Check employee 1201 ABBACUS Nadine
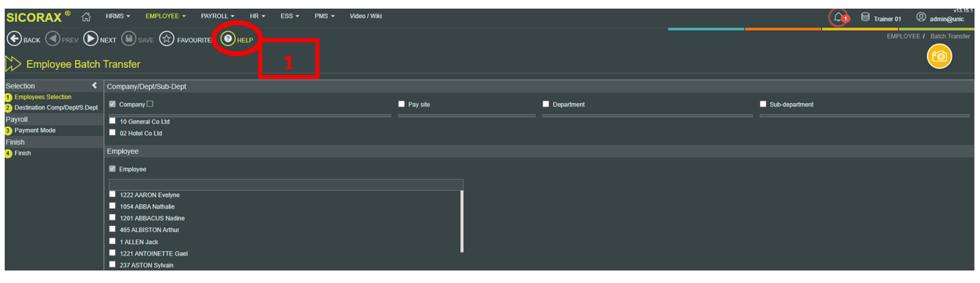The width and height of the screenshot is (980, 283). click(113, 218)
